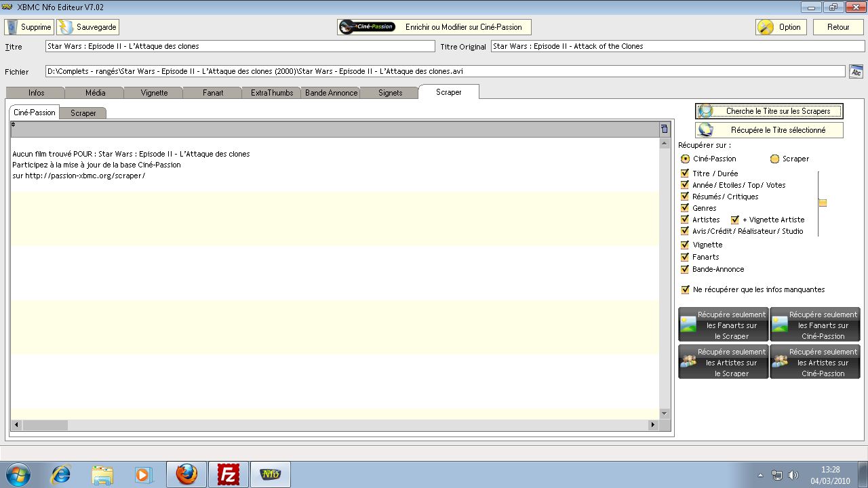868x488 pixels.
Task: Toggle Ne récupérer que les infos manquantes
Action: coord(685,289)
